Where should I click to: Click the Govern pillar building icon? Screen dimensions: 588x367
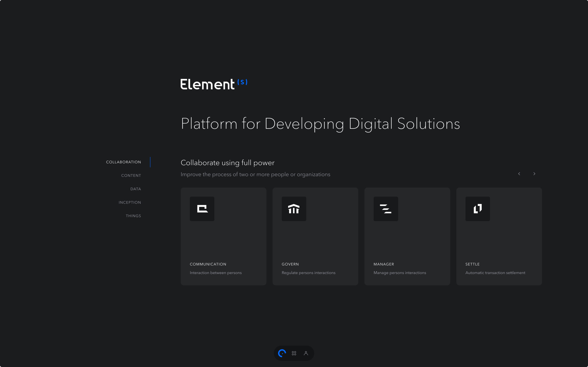[294, 209]
